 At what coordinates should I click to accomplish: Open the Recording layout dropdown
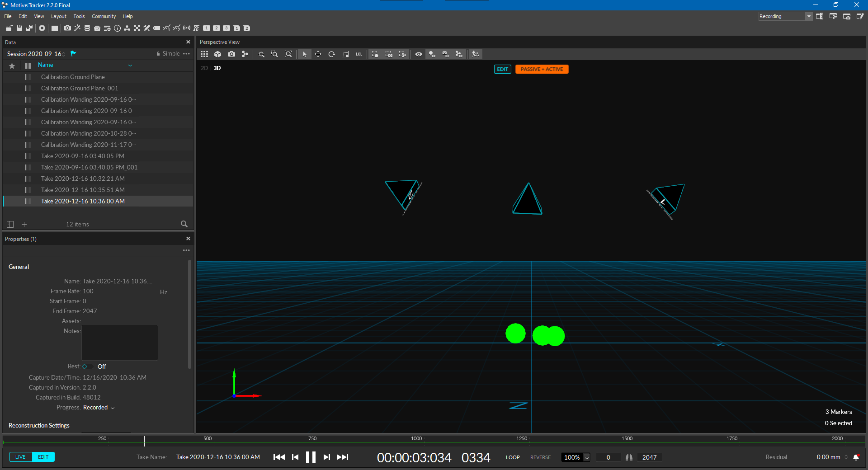click(808, 16)
